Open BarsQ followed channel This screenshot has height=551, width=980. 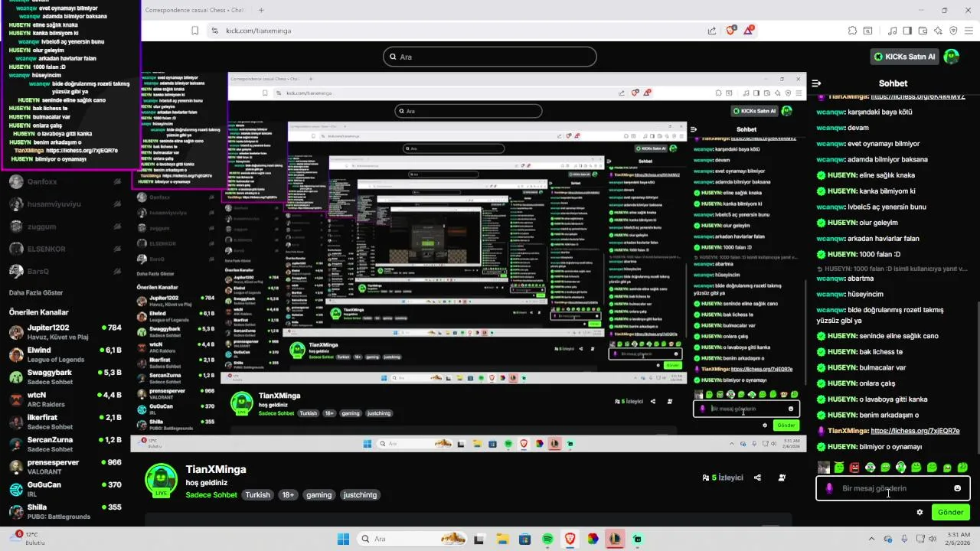64,271
